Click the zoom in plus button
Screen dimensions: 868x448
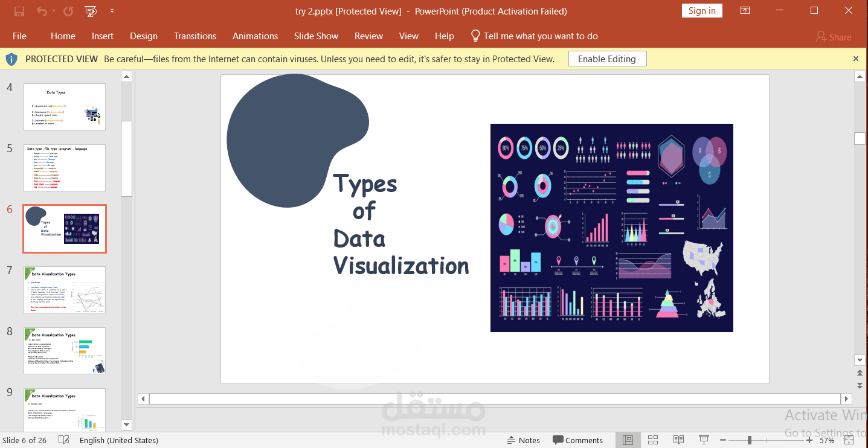click(x=809, y=440)
